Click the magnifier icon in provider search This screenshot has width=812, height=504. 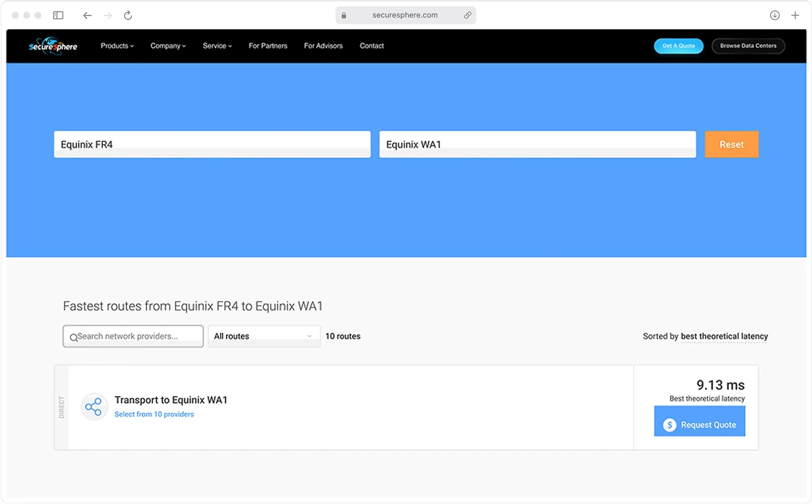73,337
